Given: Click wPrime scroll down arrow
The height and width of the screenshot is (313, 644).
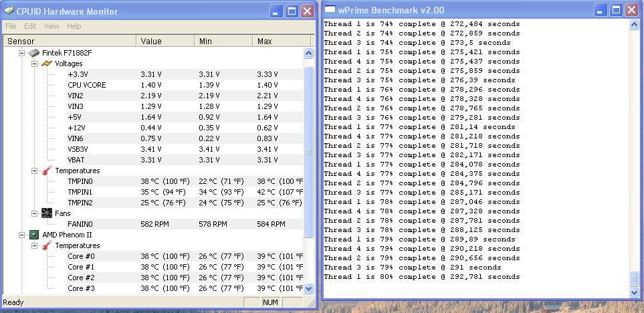Looking at the screenshot, I should (634, 292).
